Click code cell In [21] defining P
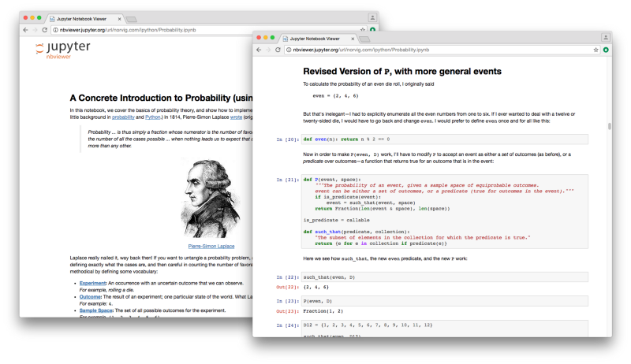Viewport: 631px width, 364px height. pos(445,211)
